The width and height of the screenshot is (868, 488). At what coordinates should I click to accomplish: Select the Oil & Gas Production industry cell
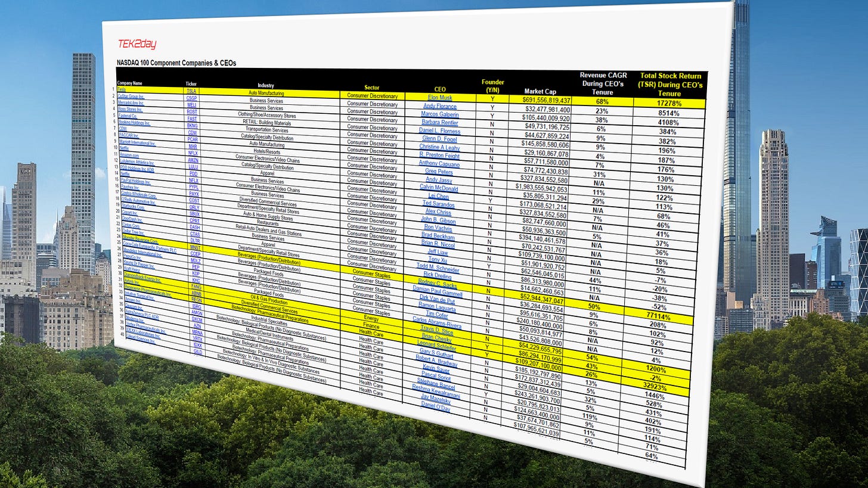point(268,299)
